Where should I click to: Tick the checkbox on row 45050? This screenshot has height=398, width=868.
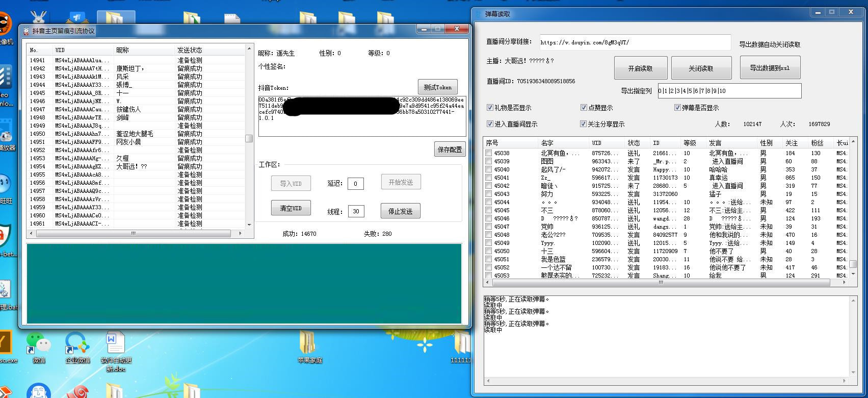(489, 251)
